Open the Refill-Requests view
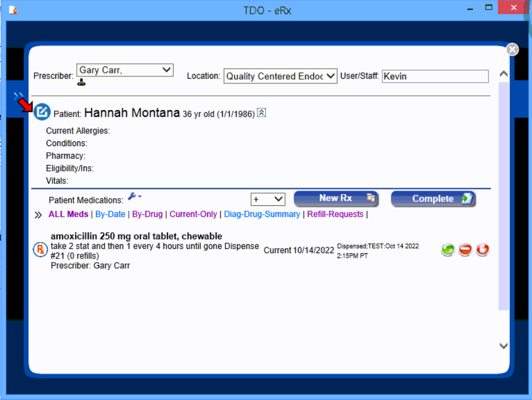 [335, 214]
